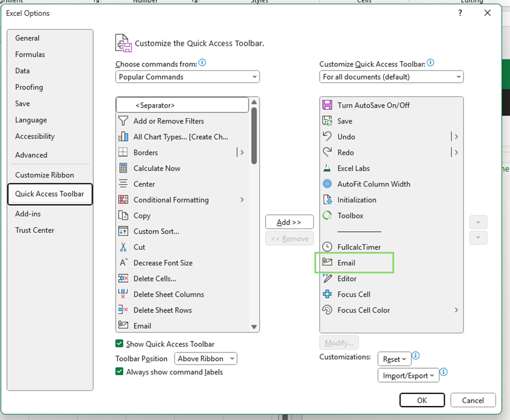Click the Turn AutoSave On/Off icon
The width and height of the screenshot is (510, 420).
pos(327,105)
